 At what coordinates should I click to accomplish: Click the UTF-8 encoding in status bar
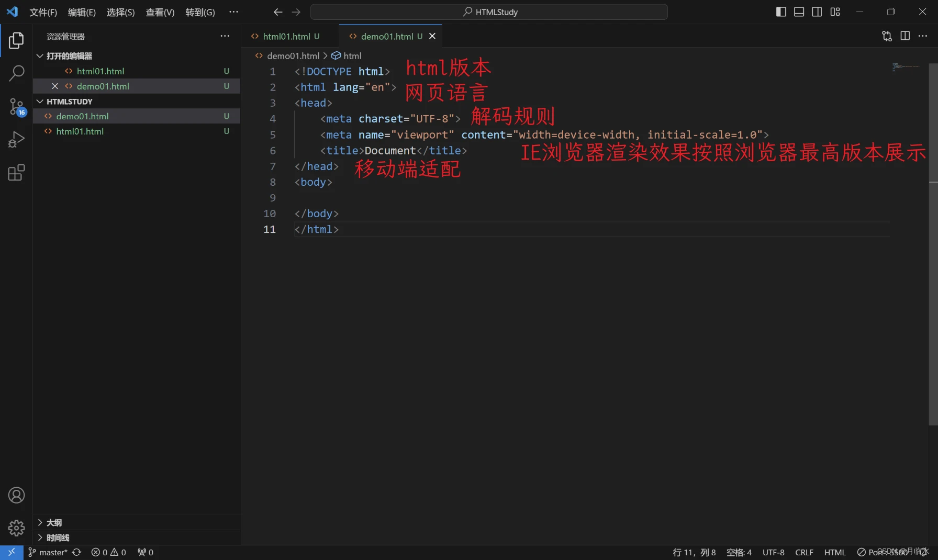pyautogui.click(x=773, y=552)
